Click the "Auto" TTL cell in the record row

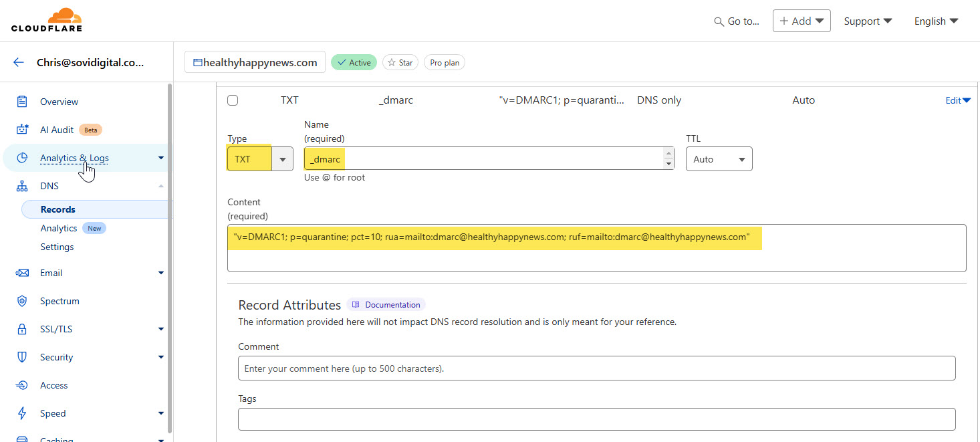804,100
